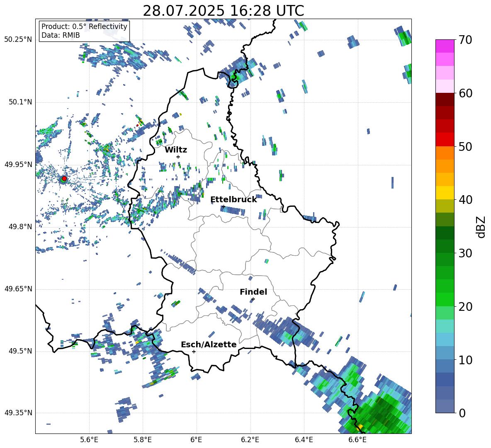The width and height of the screenshot is (491, 448).
Task: Click the 70 dBZ colorbar tick label
Action: coord(465,40)
